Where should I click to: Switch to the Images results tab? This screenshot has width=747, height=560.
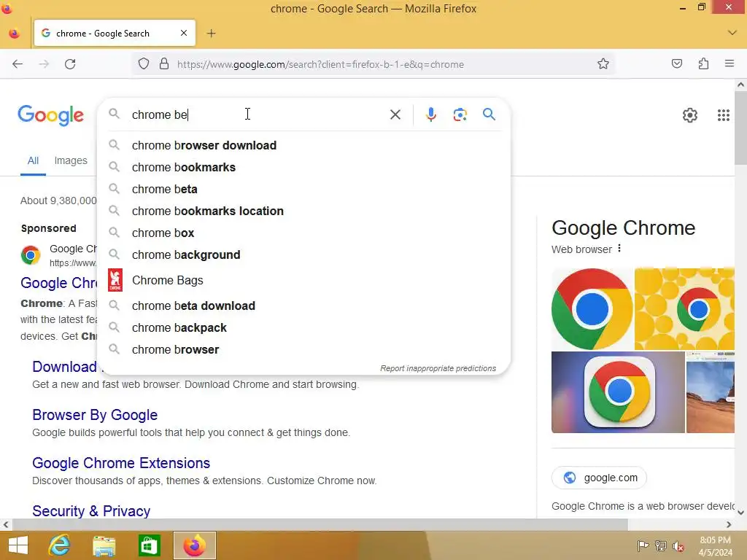click(x=71, y=161)
